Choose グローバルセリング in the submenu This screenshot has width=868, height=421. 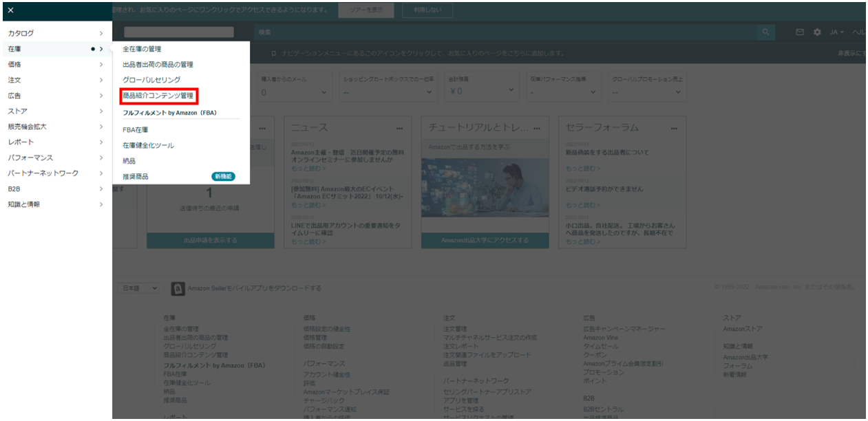pyautogui.click(x=151, y=80)
